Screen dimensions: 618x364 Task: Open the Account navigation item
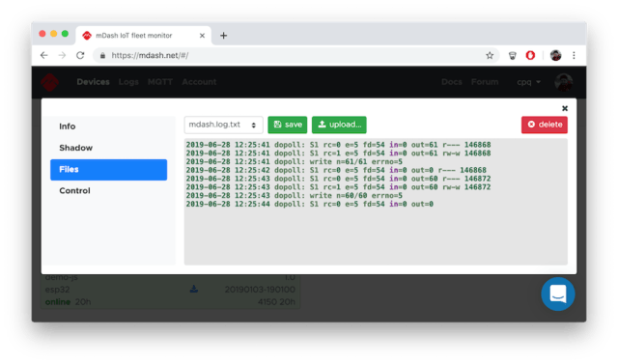pos(199,82)
